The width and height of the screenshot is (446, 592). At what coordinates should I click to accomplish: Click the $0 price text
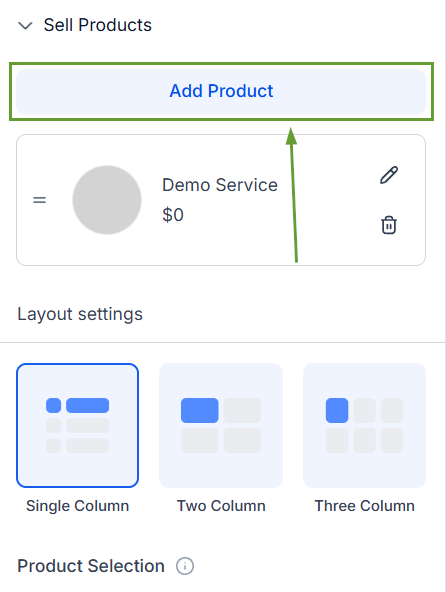point(173,215)
